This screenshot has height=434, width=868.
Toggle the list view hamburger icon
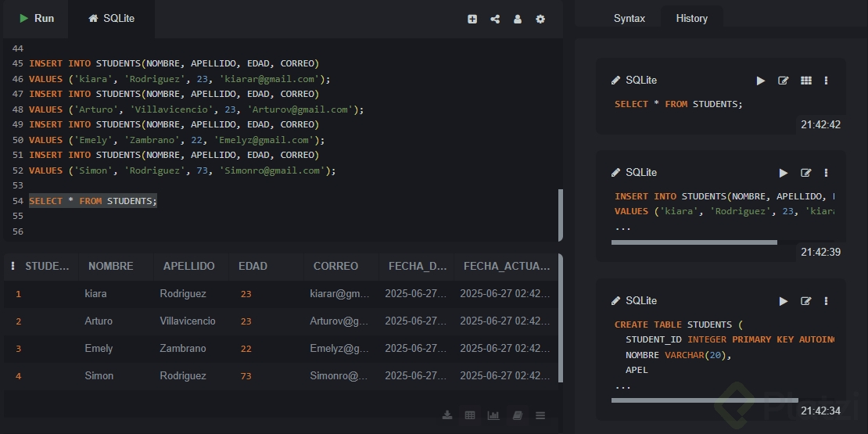(x=540, y=415)
